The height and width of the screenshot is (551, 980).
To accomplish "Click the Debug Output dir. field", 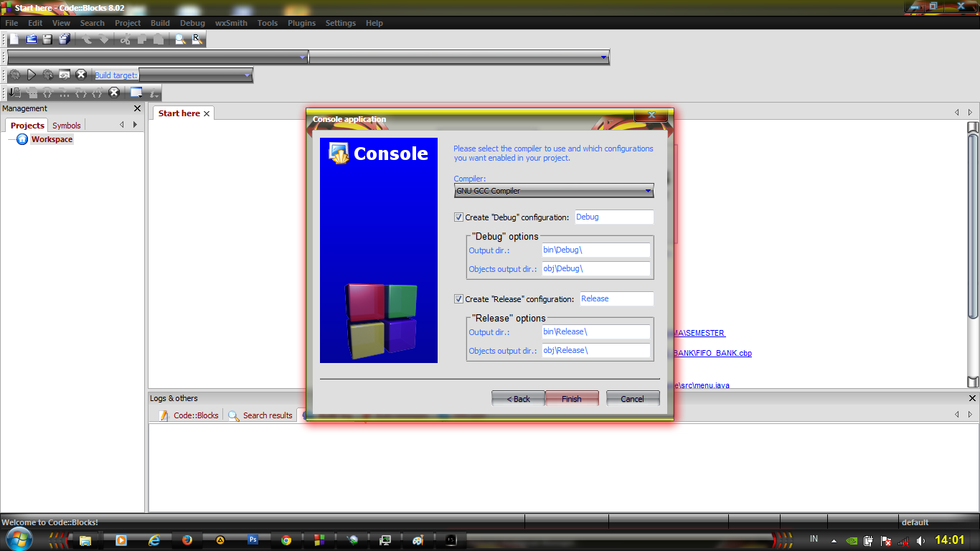I will click(596, 250).
